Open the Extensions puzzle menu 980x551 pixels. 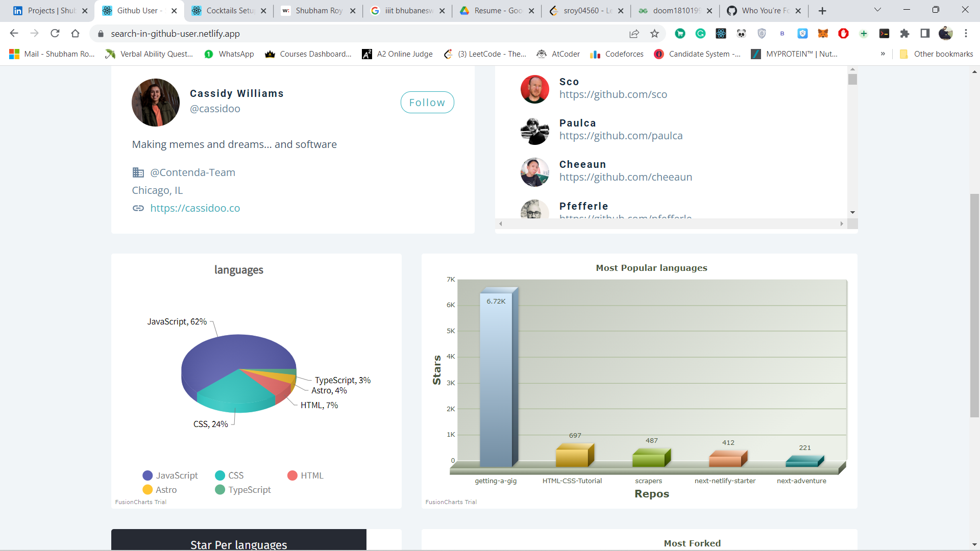(x=904, y=33)
